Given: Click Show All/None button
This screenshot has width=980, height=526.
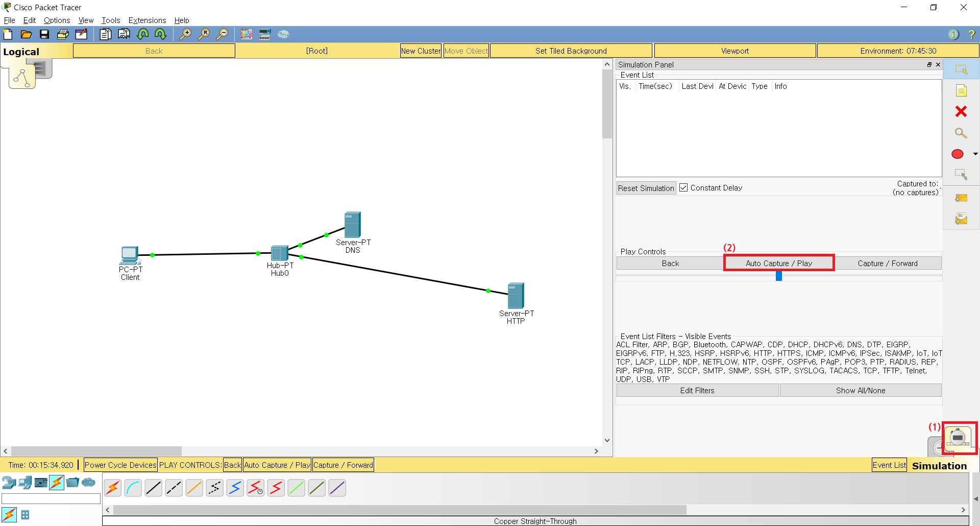Looking at the screenshot, I should 861,390.
